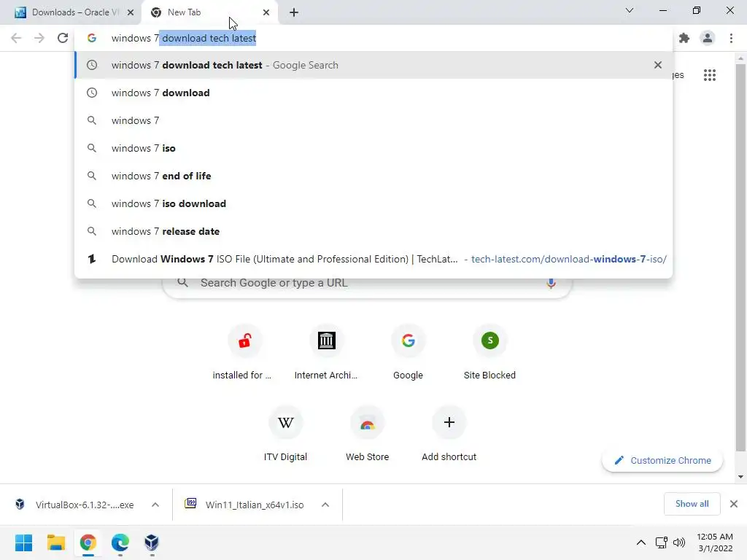Image resolution: width=747 pixels, height=560 pixels.
Task: Click the Win11_Italian_x64v1.iso download item
Action: click(x=245, y=505)
